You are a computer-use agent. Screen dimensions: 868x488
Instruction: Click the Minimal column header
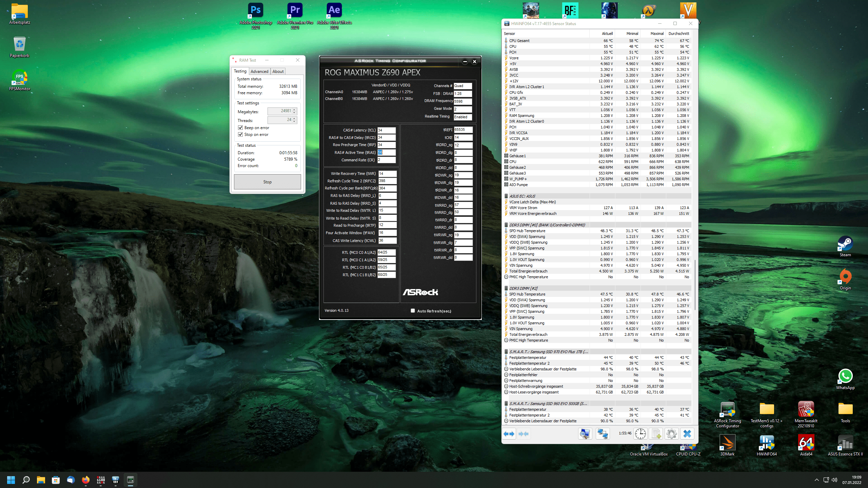628,34
